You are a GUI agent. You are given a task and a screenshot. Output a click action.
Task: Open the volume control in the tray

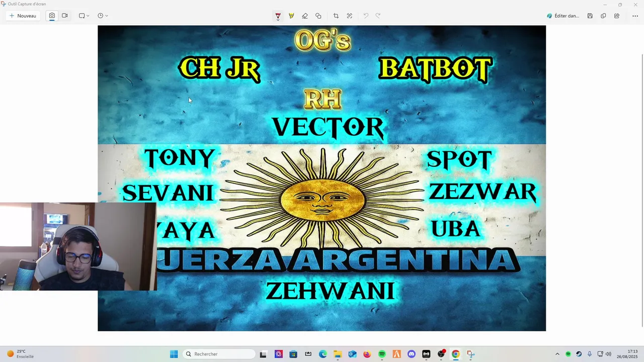click(608, 354)
